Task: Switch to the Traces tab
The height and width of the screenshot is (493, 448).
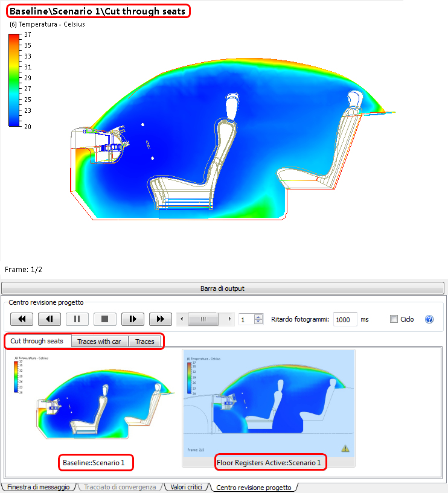Action: [145, 342]
